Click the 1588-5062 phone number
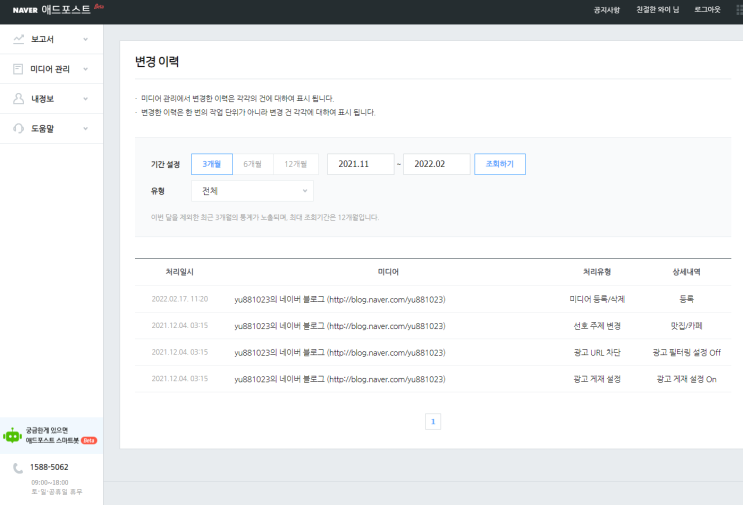This screenshot has width=743, height=505. click(x=49, y=467)
